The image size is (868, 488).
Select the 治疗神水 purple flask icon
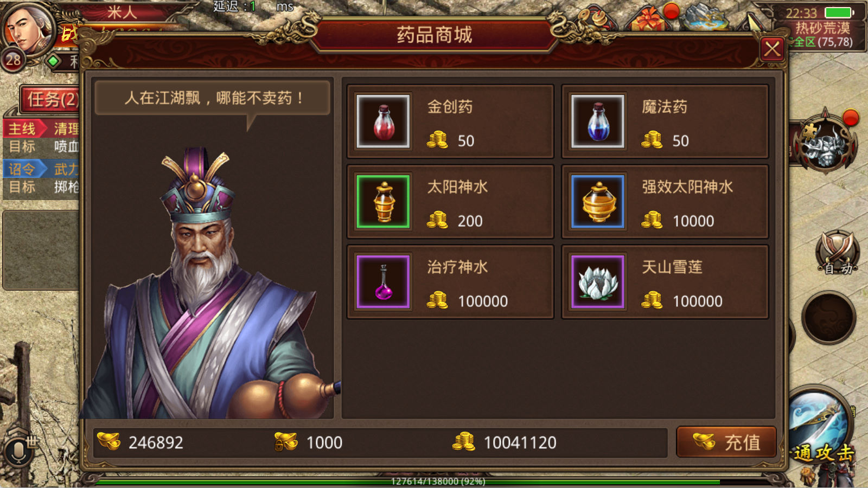click(x=383, y=282)
